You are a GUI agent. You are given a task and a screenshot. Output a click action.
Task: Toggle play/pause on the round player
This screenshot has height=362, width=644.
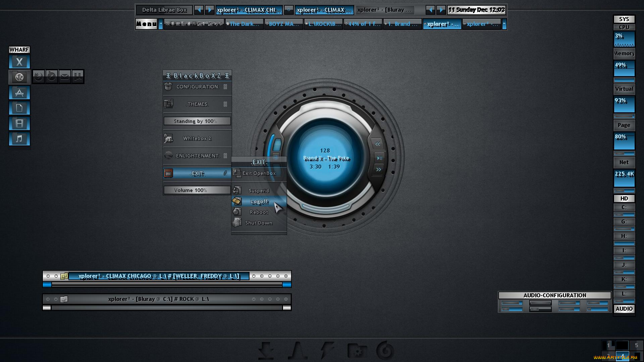pos(379,158)
